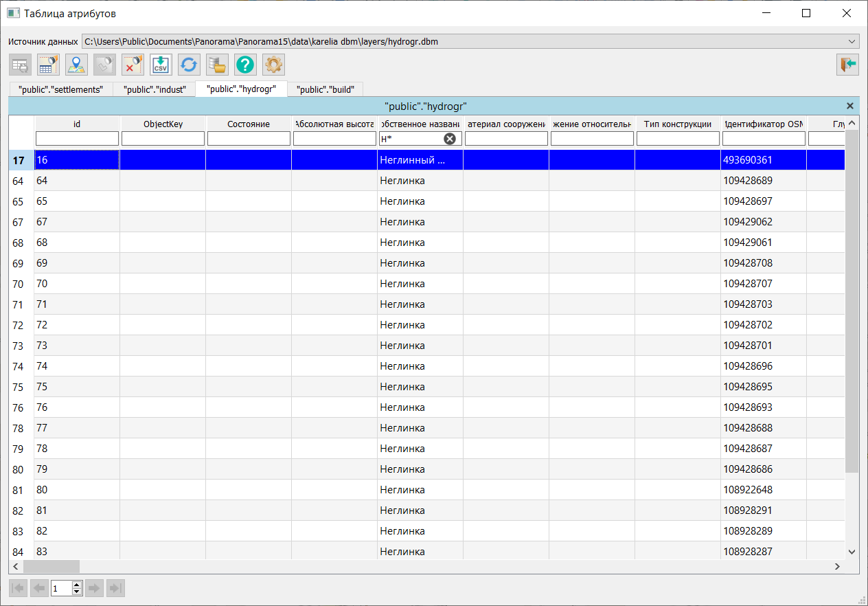868x606 pixels.
Task: Select the "public"."indust" tab
Action: click(155, 89)
